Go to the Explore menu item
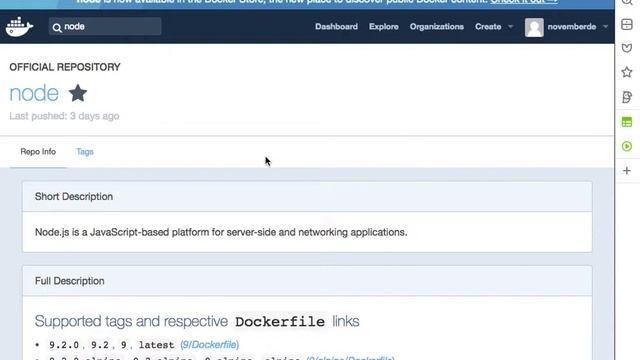Image resolution: width=640 pixels, height=360 pixels. [384, 27]
